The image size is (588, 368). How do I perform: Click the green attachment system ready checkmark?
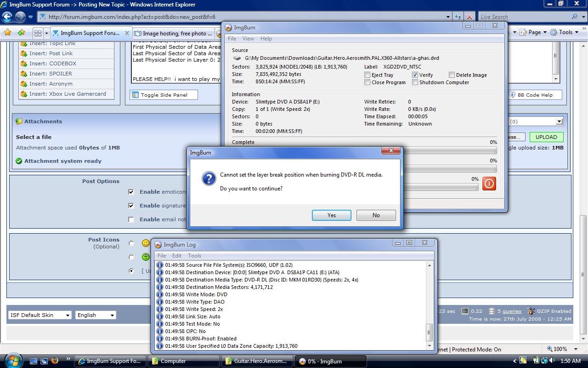pyautogui.click(x=19, y=161)
